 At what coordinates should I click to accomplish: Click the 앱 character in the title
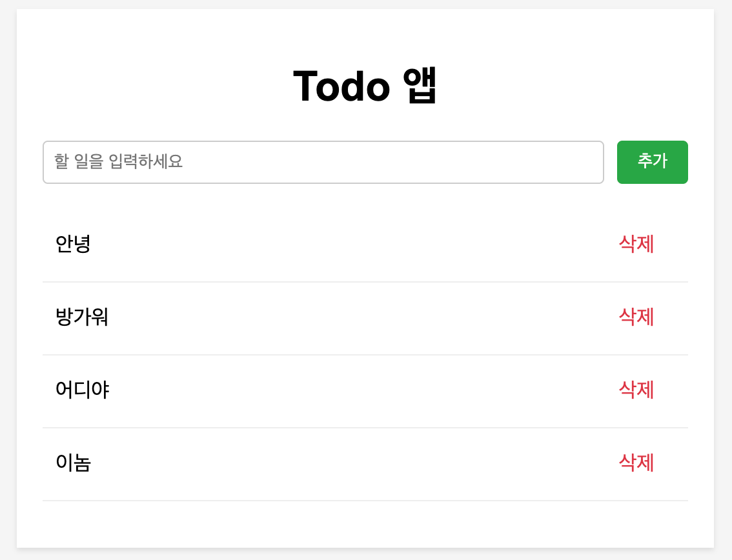(420, 85)
